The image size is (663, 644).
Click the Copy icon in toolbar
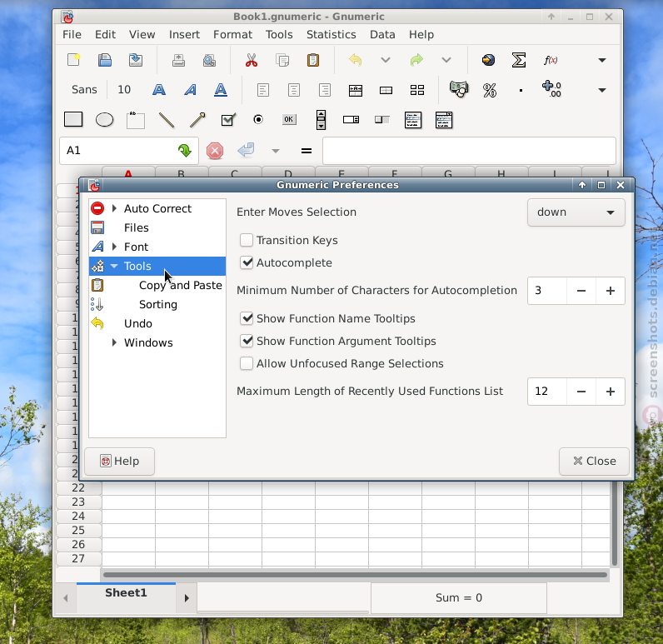pyautogui.click(x=282, y=60)
